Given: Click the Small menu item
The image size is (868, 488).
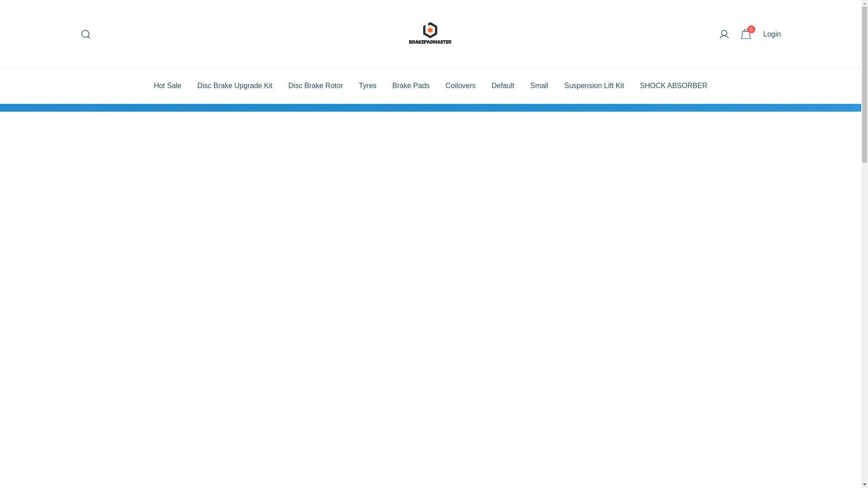Looking at the screenshot, I should coord(539,86).
